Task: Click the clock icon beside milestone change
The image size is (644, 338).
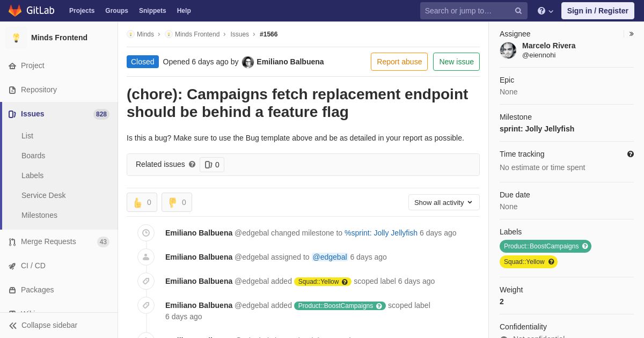Action: point(146,233)
